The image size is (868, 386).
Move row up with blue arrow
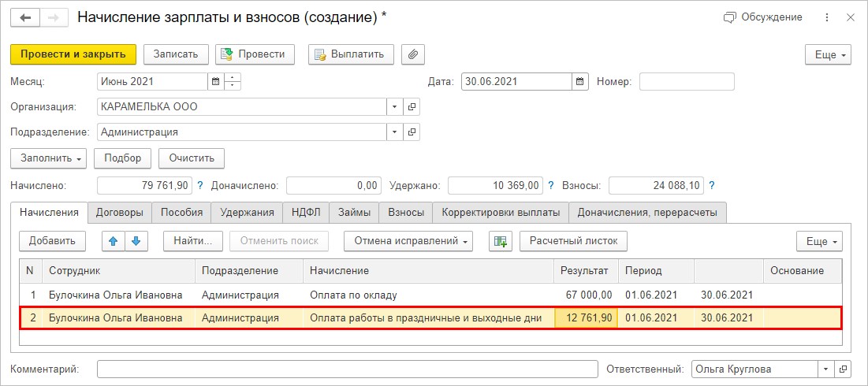coord(114,241)
